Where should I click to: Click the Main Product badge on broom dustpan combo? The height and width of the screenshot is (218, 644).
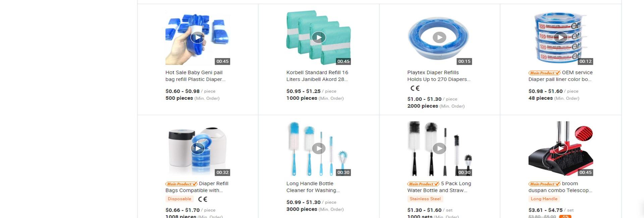544,184
